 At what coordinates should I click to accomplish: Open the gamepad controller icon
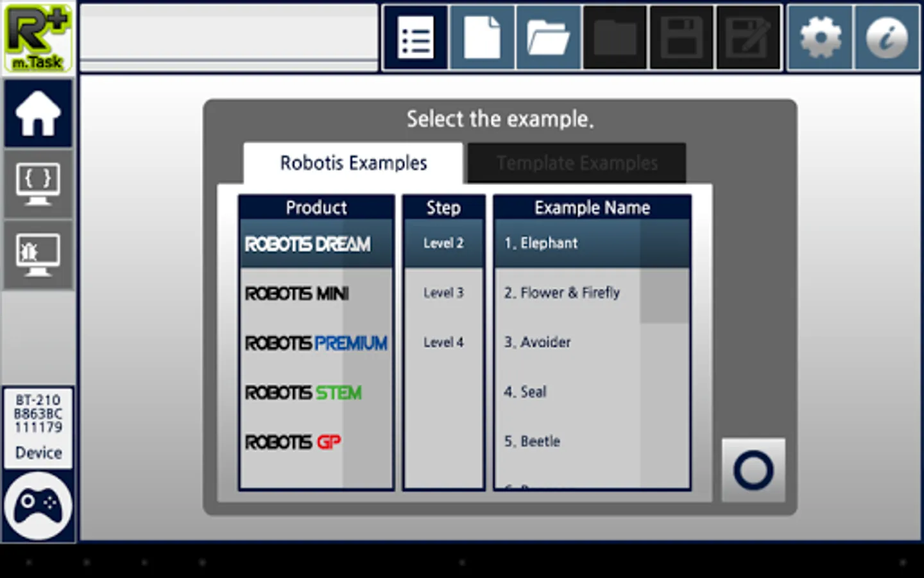pos(38,505)
